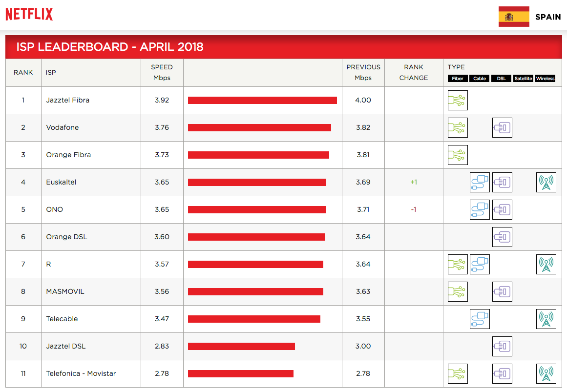Image resolution: width=567 pixels, height=392 pixels.
Task: Click Euskaltel's wireless tower icon
Action: coord(546,182)
